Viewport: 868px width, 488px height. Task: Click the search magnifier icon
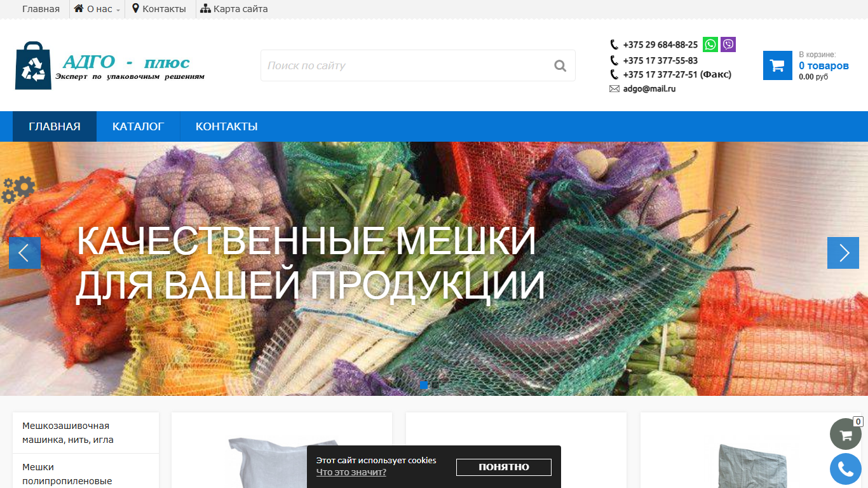click(560, 65)
